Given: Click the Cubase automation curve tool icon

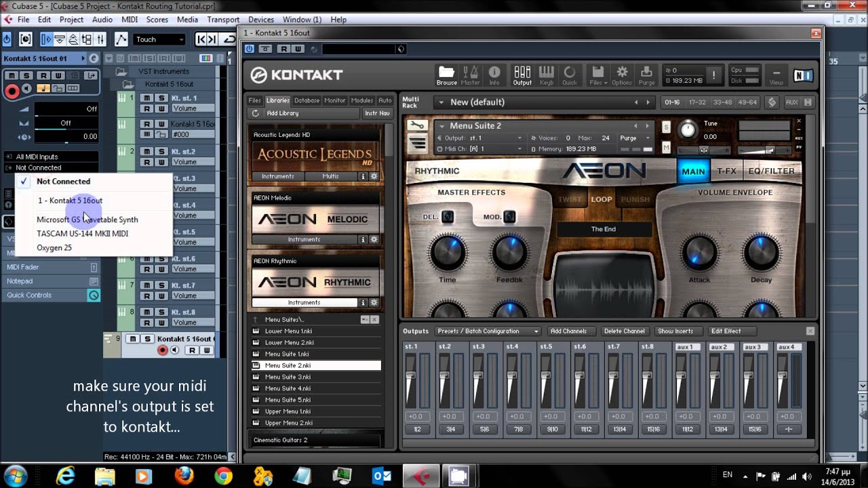Looking at the screenshot, I should (x=121, y=39).
